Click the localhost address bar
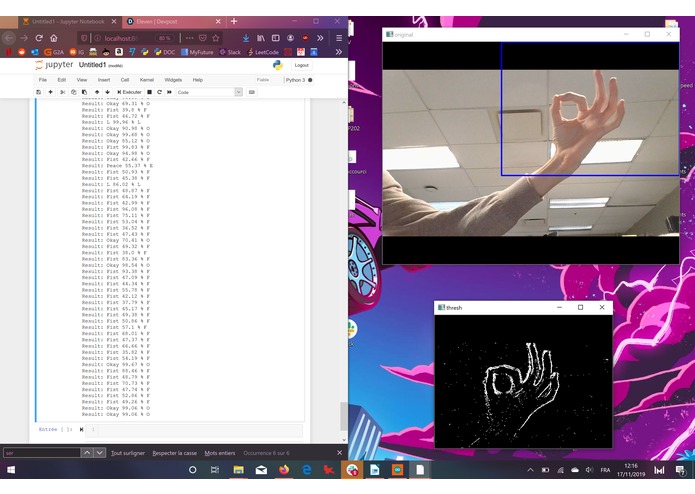 click(122, 38)
